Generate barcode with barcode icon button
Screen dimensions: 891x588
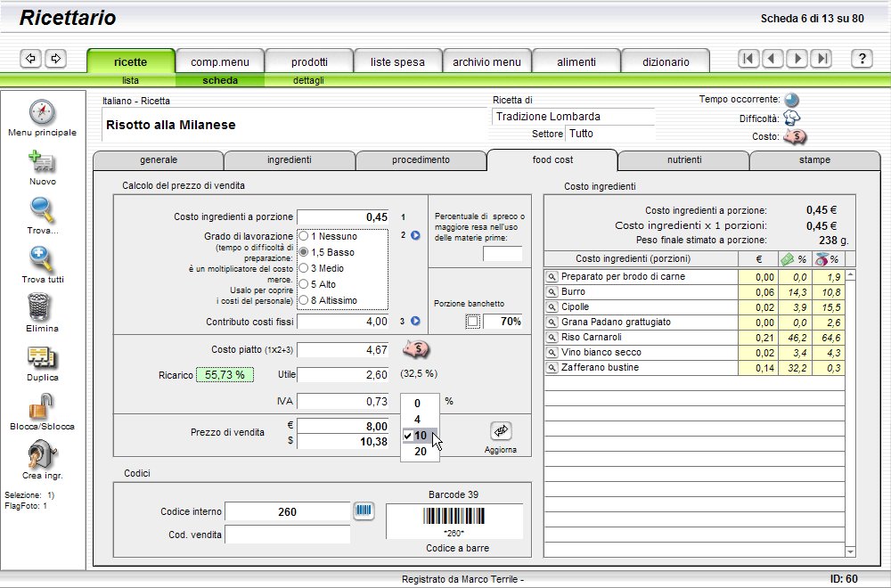364,510
